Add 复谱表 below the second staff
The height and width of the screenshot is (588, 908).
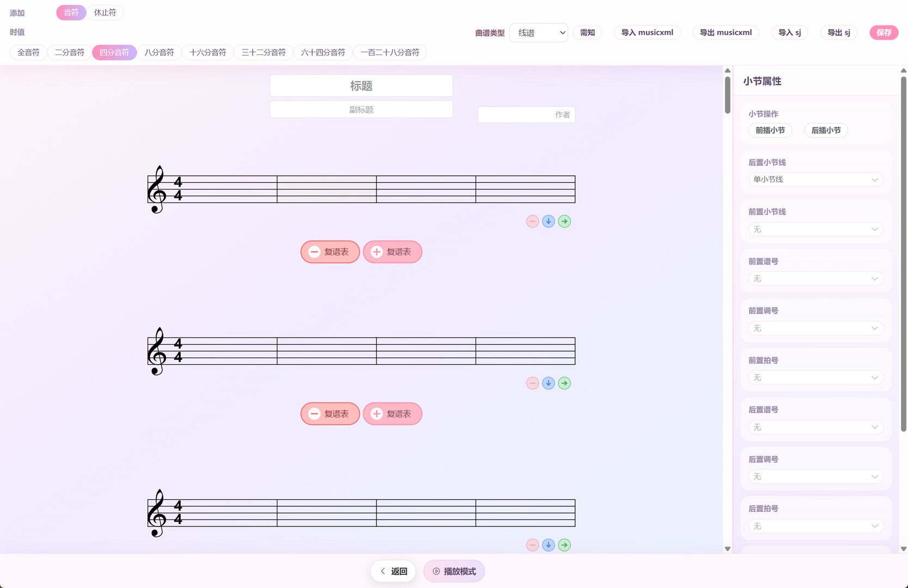coord(393,414)
